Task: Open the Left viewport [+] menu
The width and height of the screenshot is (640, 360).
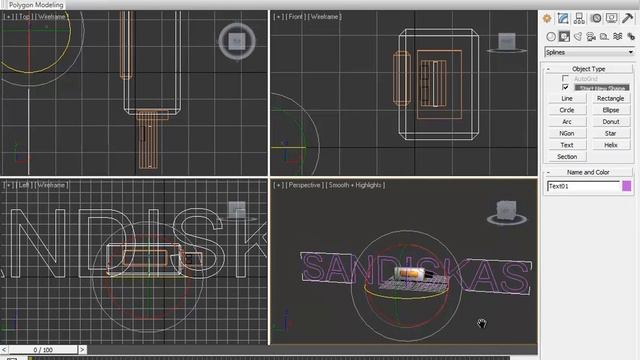Action: [x=8, y=185]
